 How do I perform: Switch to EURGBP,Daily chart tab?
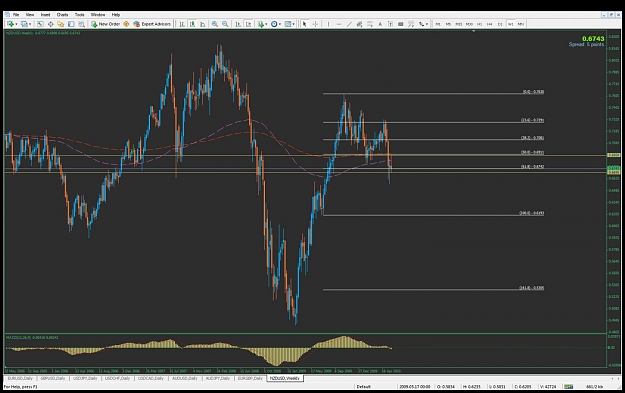click(x=250, y=378)
